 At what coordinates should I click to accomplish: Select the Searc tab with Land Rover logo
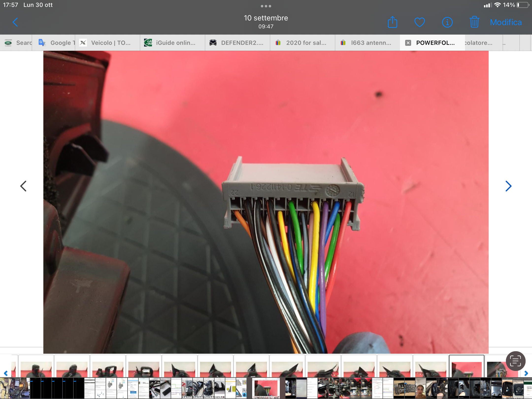[x=16, y=43]
